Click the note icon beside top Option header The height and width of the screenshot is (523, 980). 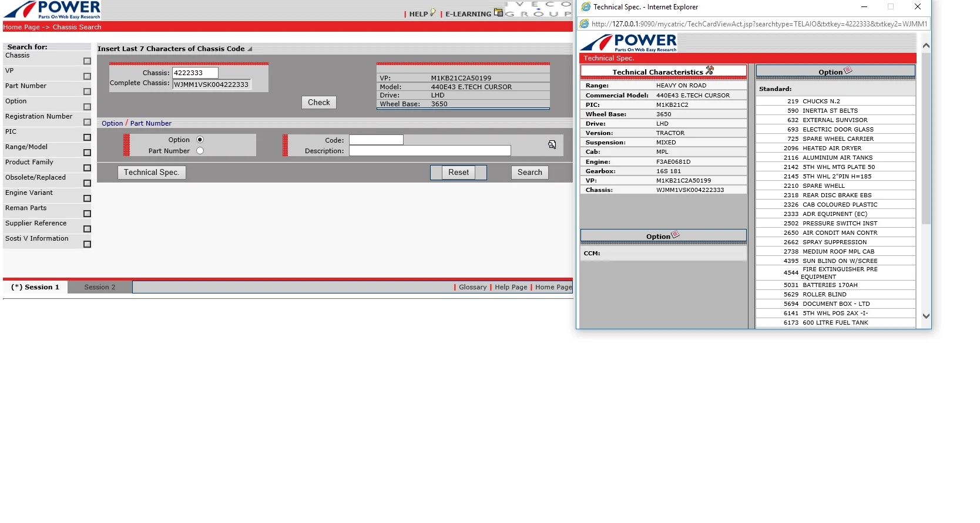click(848, 70)
